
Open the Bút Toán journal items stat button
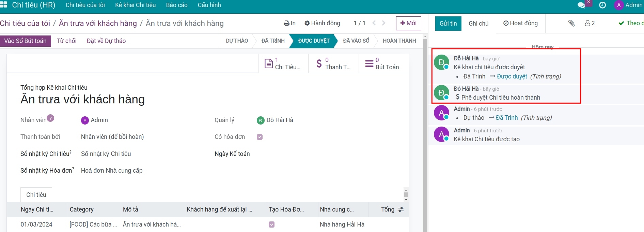pos(383,63)
